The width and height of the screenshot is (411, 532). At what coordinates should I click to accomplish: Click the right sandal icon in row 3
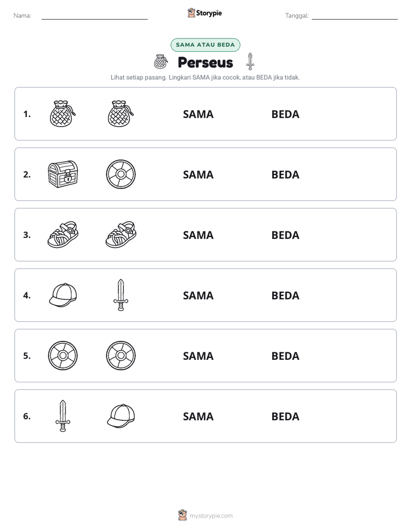[x=121, y=234]
